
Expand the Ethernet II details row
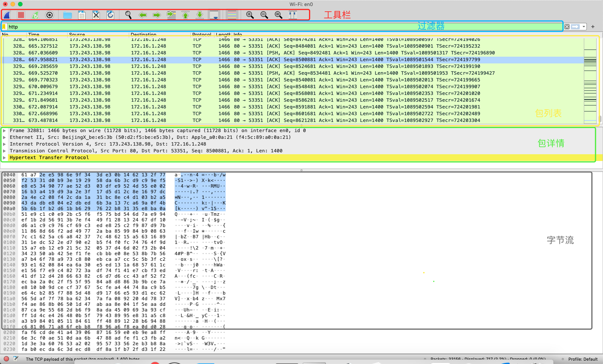pos(5,137)
